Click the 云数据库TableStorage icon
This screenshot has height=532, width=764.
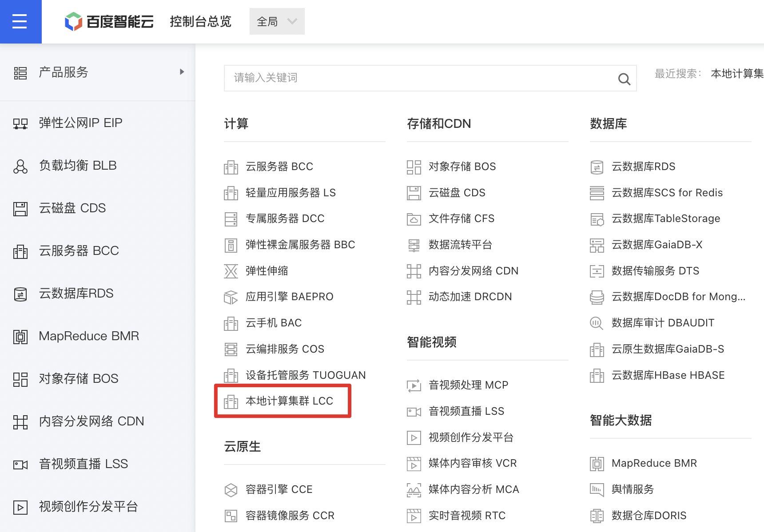[597, 219]
